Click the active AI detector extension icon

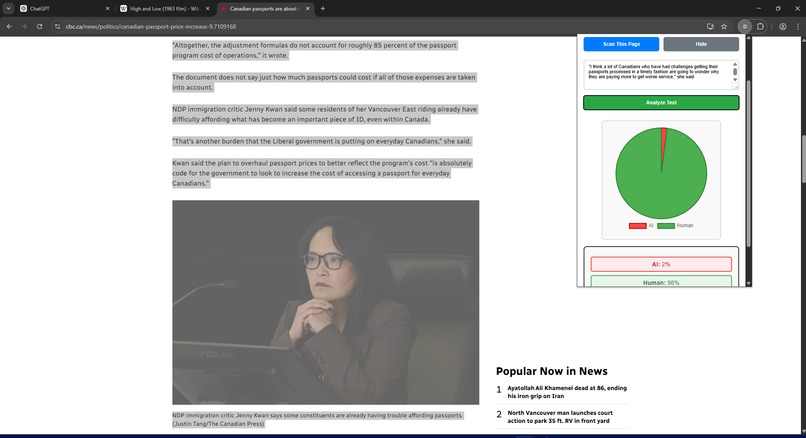[x=744, y=27]
